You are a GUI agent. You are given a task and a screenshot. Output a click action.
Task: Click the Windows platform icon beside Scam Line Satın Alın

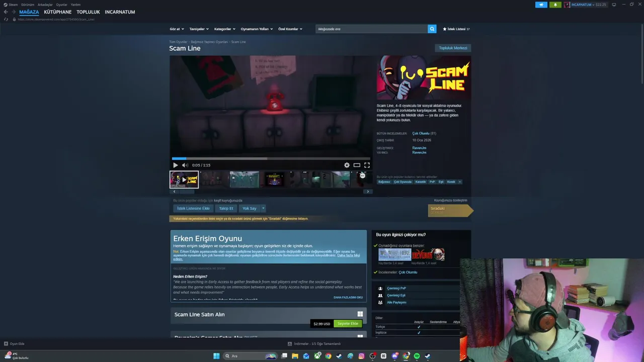click(x=360, y=314)
